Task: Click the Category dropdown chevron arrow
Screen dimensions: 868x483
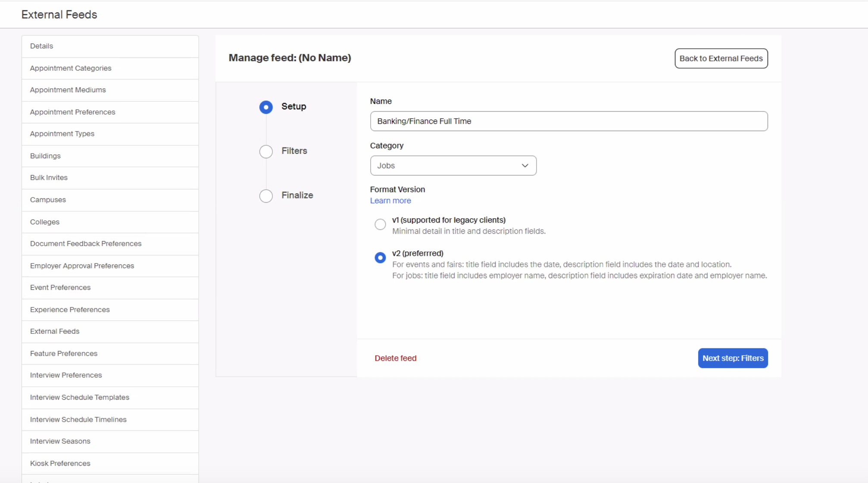Action: point(525,166)
